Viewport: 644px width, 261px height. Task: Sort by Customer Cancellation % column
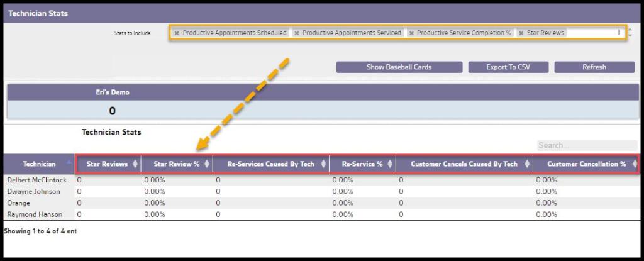click(586, 164)
